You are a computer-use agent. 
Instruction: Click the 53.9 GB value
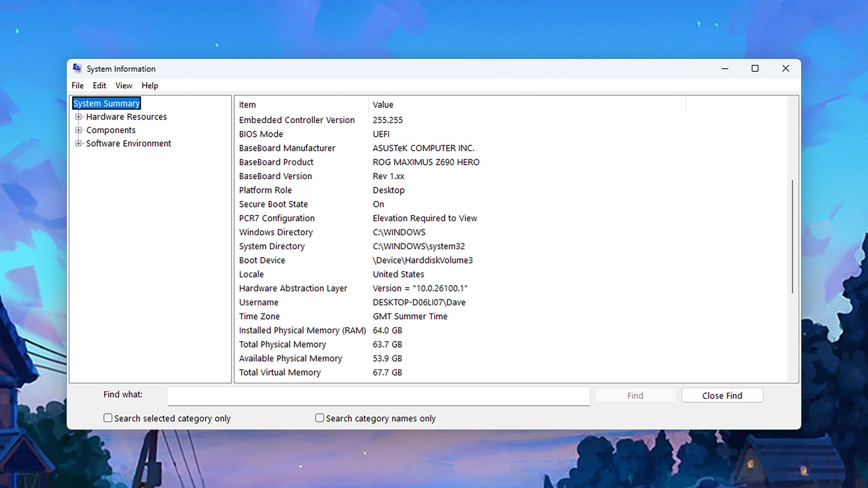(388, 359)
